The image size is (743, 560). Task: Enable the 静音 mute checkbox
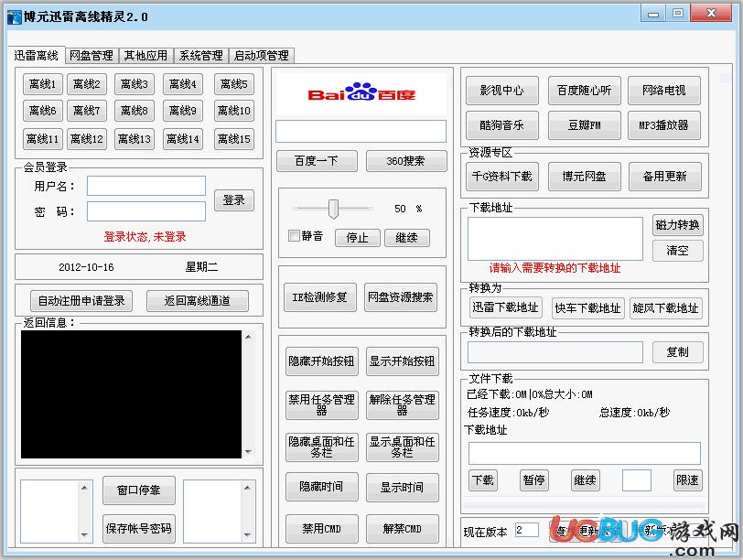tap(295, 235)
